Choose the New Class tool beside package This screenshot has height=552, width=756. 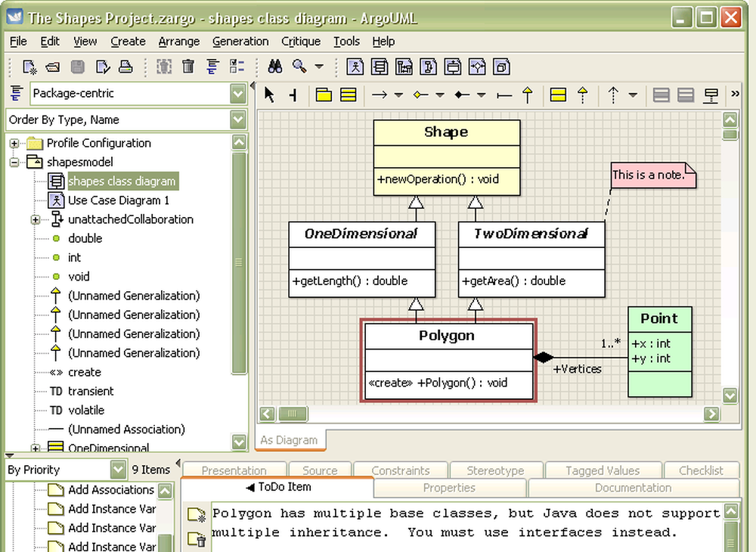348,95
